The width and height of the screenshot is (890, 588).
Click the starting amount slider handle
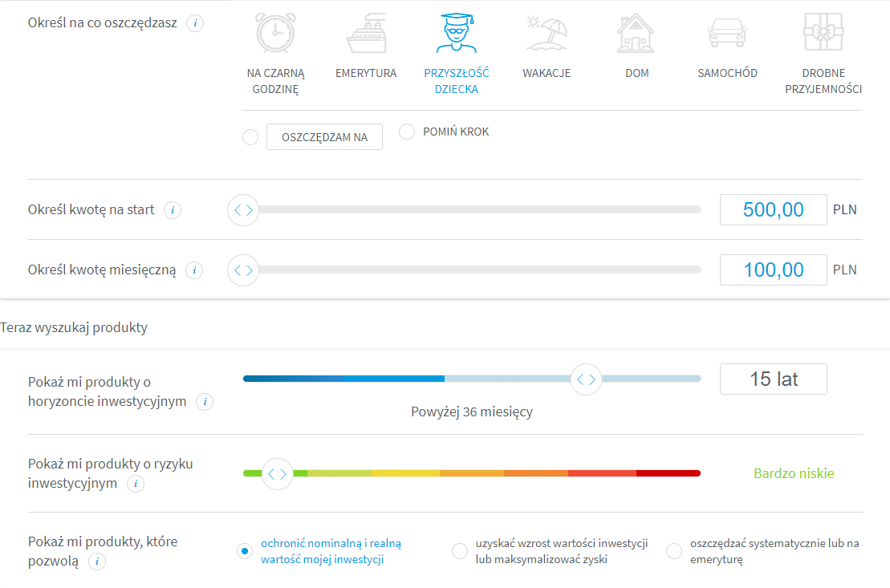tap(243, 210)
